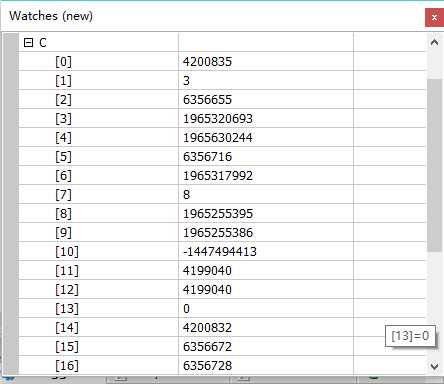Image resolution: width=444 pixels, height=384 pixels.
Task: Click the value 6356728
Action: click(207, 366)
